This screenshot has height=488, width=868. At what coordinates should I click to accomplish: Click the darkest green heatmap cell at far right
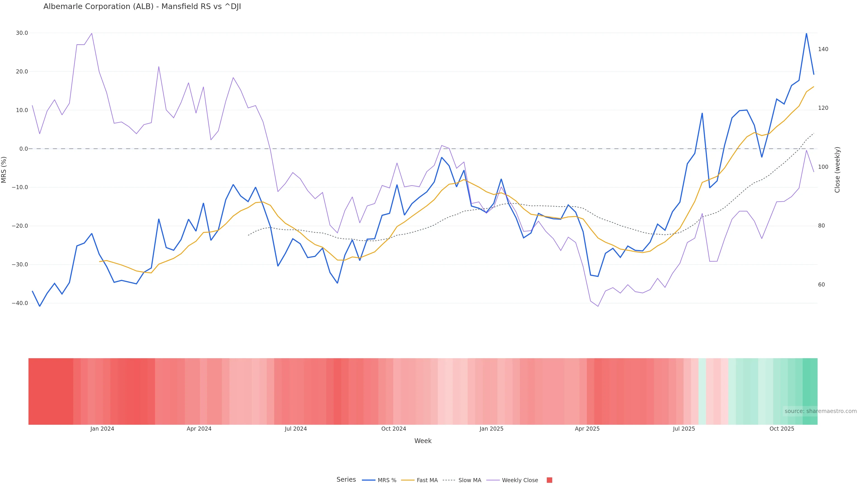(x=810, y=391)
